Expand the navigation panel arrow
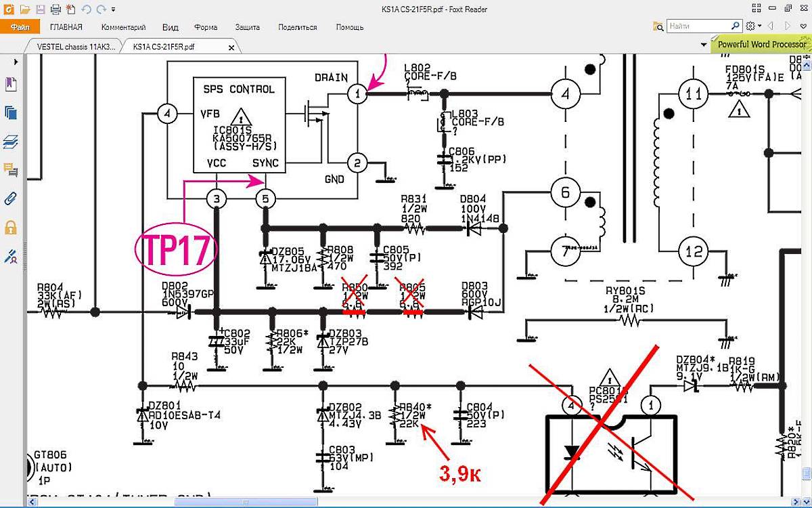Image resolution: width=812 pixels, height=508 pixels. pyautogui.click(x=15, y=62)
